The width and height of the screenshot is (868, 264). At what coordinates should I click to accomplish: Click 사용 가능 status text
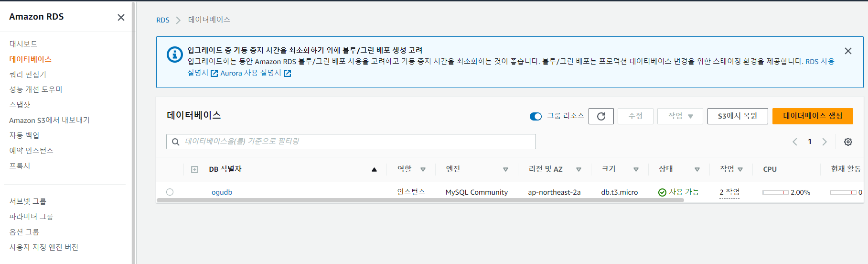[x=684, y=192]
